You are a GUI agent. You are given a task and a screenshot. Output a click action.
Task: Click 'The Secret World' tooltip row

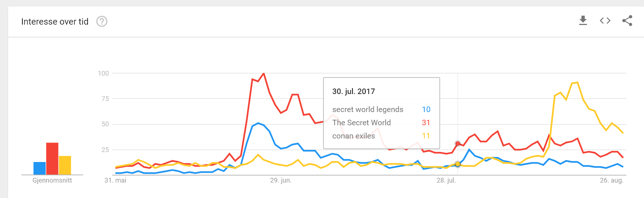(382, 123)
